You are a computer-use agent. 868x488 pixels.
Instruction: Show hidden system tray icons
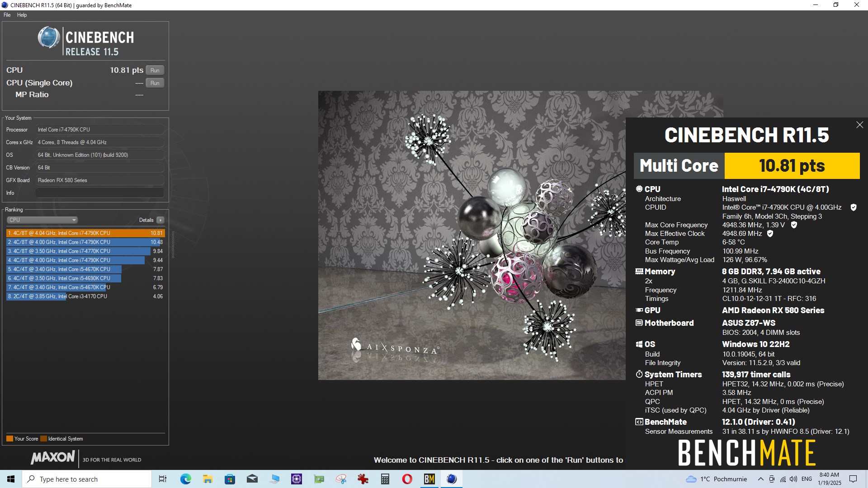click(760, 479)
